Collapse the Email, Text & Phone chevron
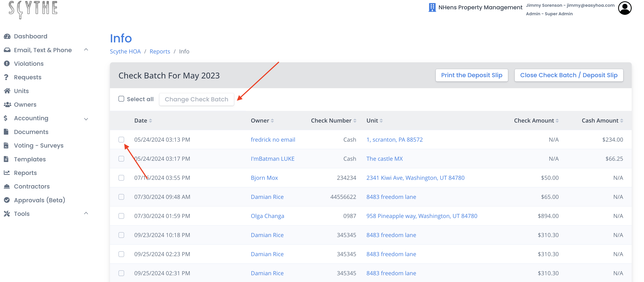Screen dimensions: 644x282 coord(86,50)
